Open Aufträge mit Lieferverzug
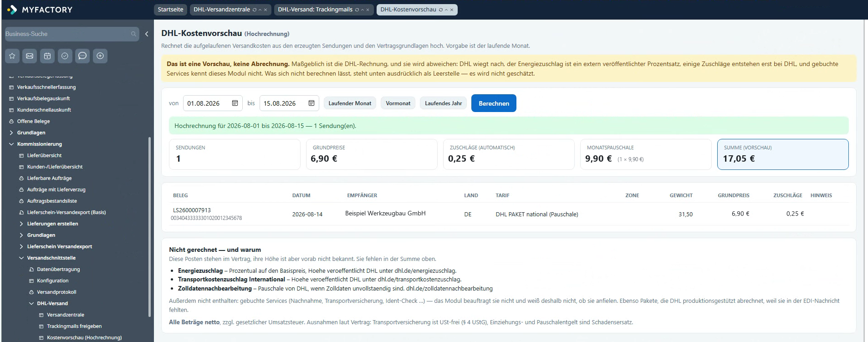Screen dimensions: 868x342 [x=56, y=189]
